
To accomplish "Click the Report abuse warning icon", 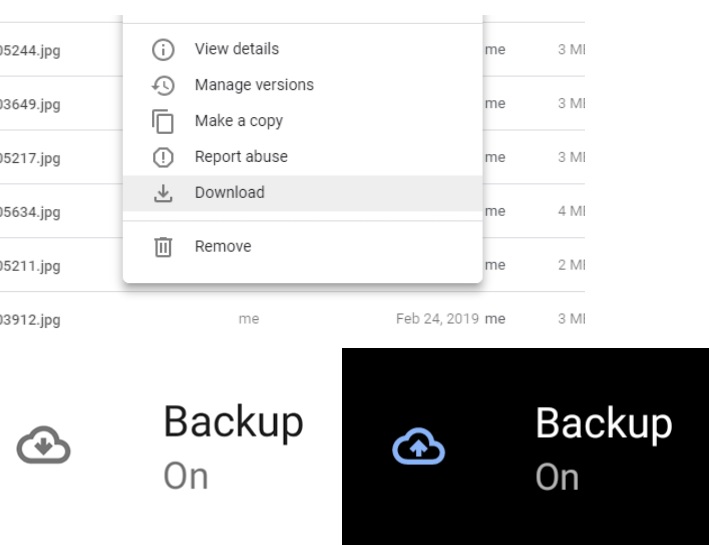I will point(161,157).
